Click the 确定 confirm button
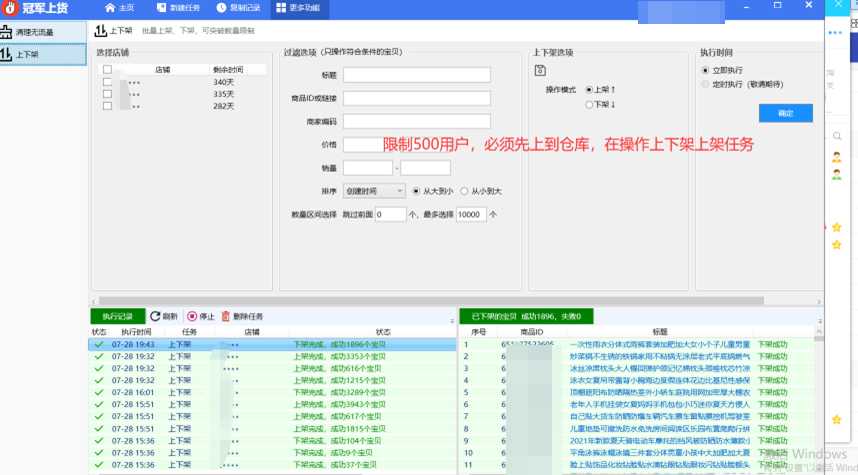Image resolution: width=858 pixels, height=475 pixels. point(785,113)
